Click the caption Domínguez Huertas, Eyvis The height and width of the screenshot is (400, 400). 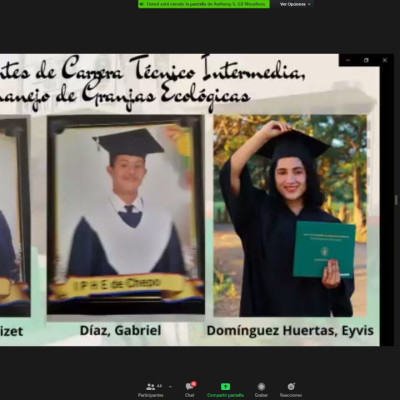[290, 331]
